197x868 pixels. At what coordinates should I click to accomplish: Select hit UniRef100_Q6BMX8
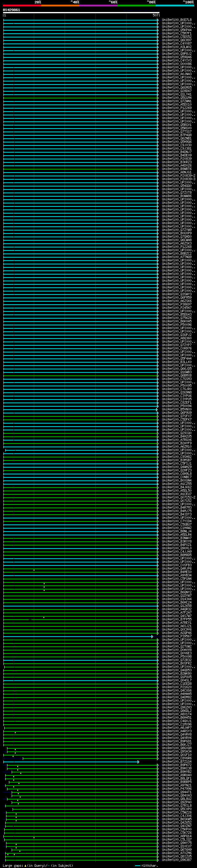click(176, 375)
